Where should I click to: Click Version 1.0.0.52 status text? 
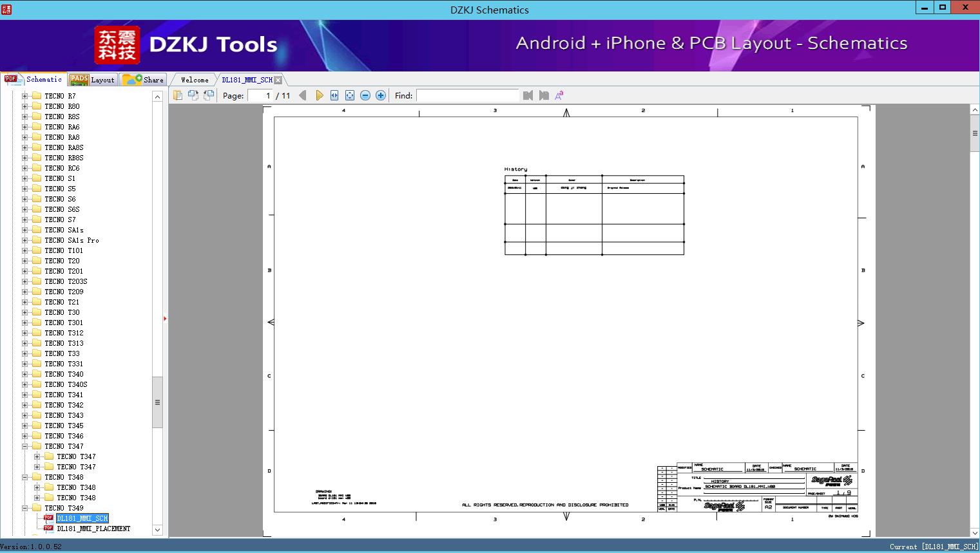31,547
